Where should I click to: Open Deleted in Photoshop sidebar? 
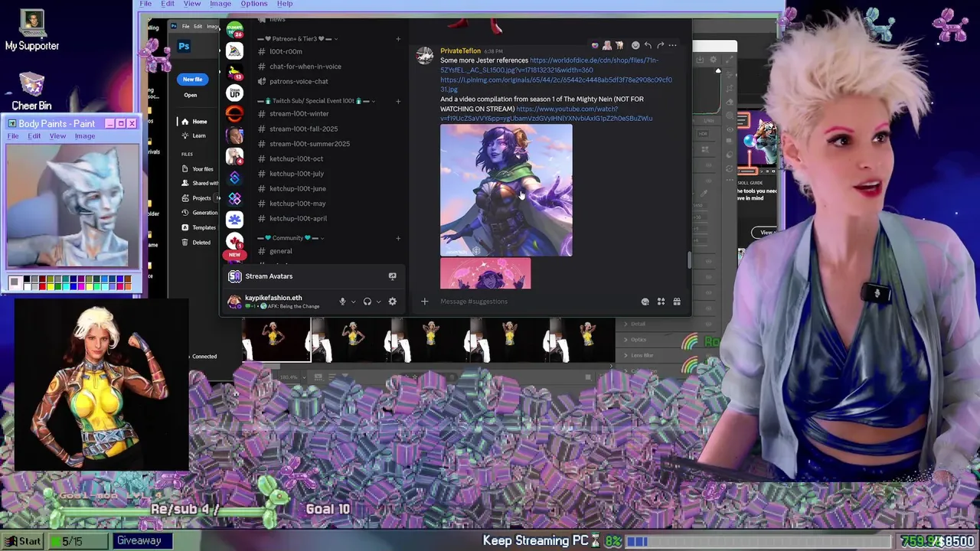pyautogui.click(x=196, y=242)
